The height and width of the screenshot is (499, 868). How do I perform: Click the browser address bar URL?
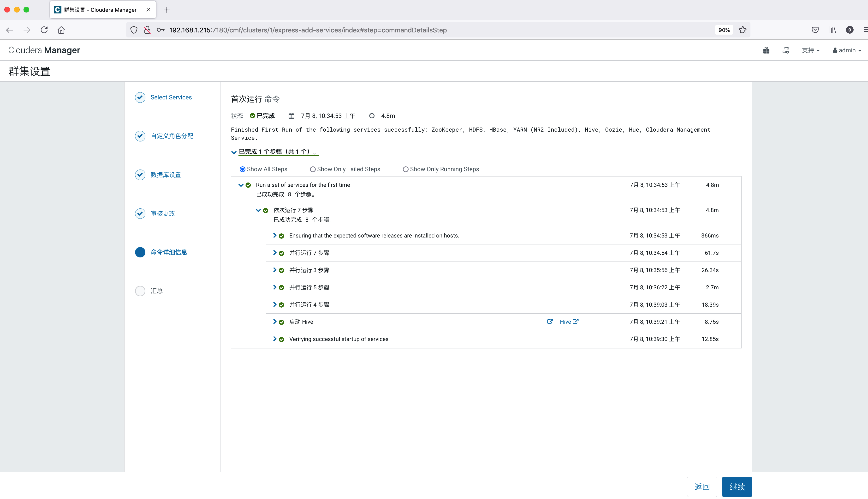point(308,30)
